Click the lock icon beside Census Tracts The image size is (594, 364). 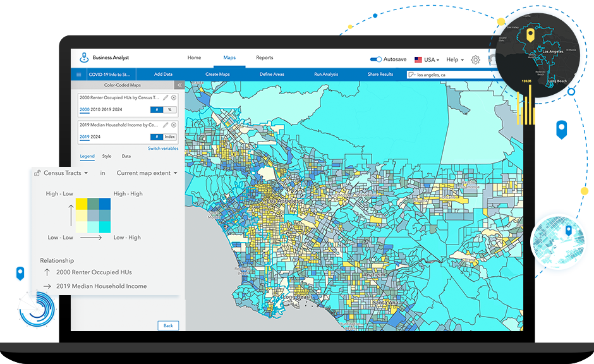coord(37,173)
